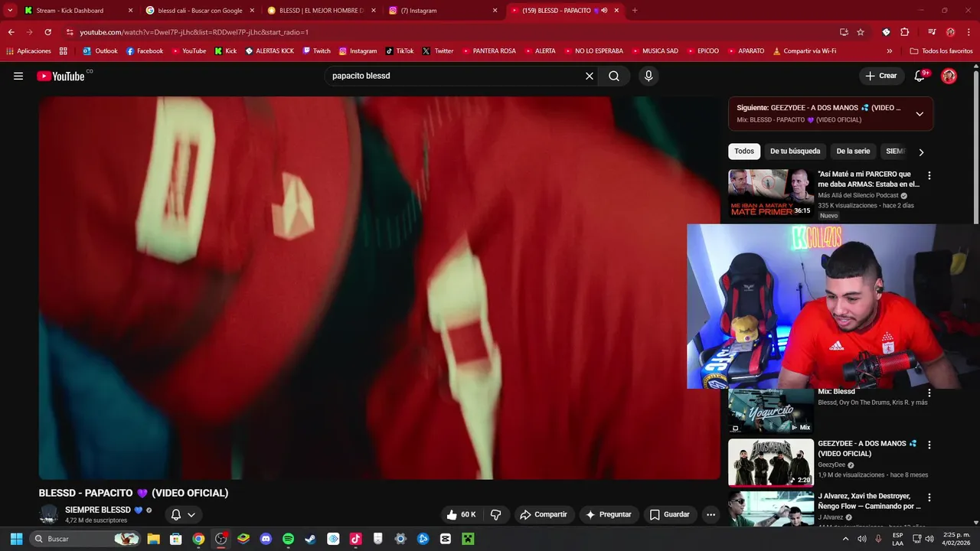The width and height of the screenshot is (980, 551).
Task: Switch to the (7) Instagram tab
Action: [x=443, y=11]
